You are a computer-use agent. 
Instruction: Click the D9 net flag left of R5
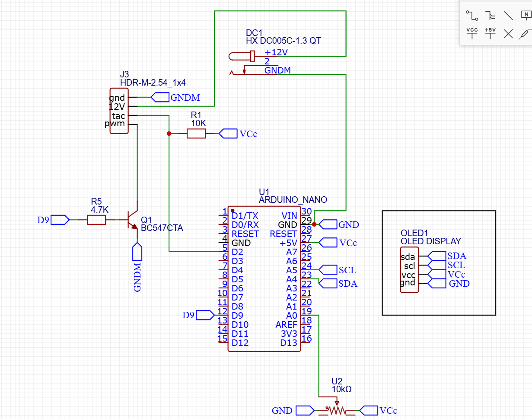59,220
